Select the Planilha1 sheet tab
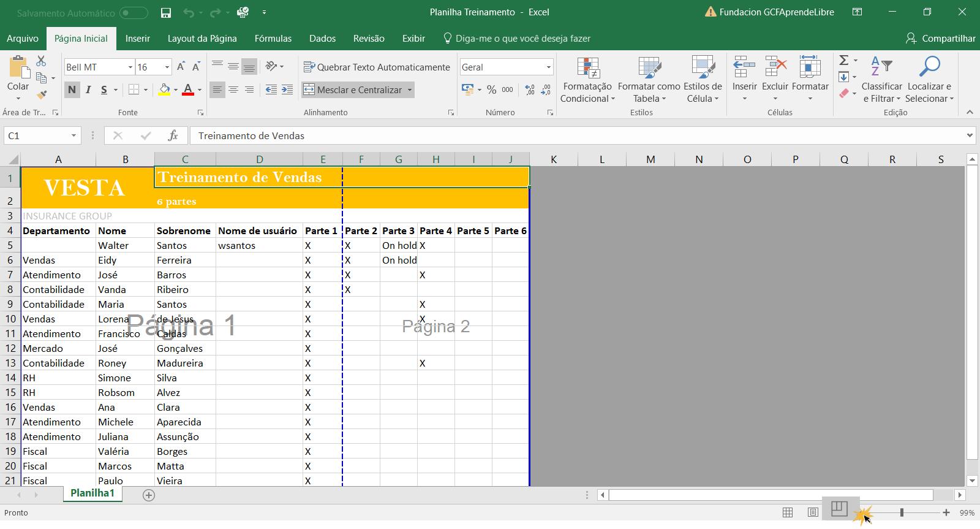 point(92,493)
